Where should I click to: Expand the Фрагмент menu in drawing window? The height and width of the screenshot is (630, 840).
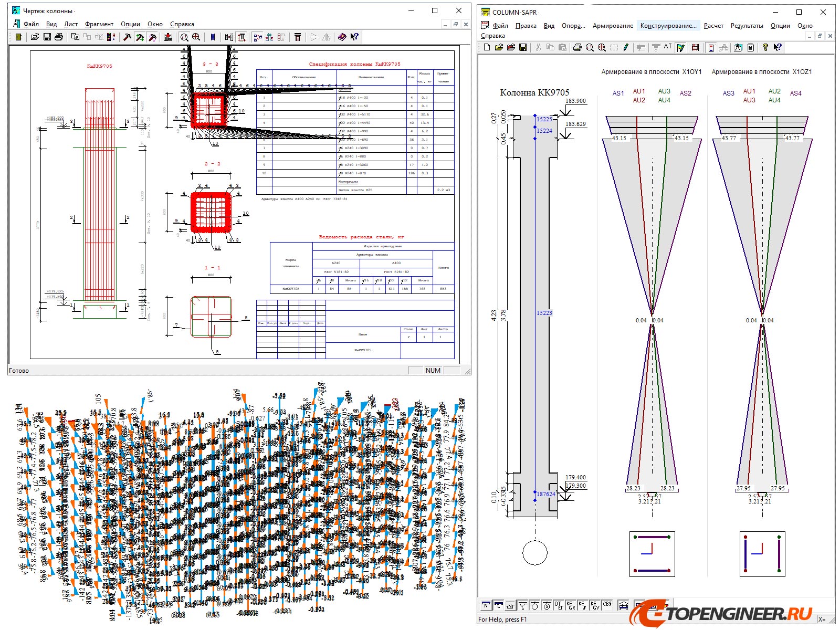[x=99, y=24]
